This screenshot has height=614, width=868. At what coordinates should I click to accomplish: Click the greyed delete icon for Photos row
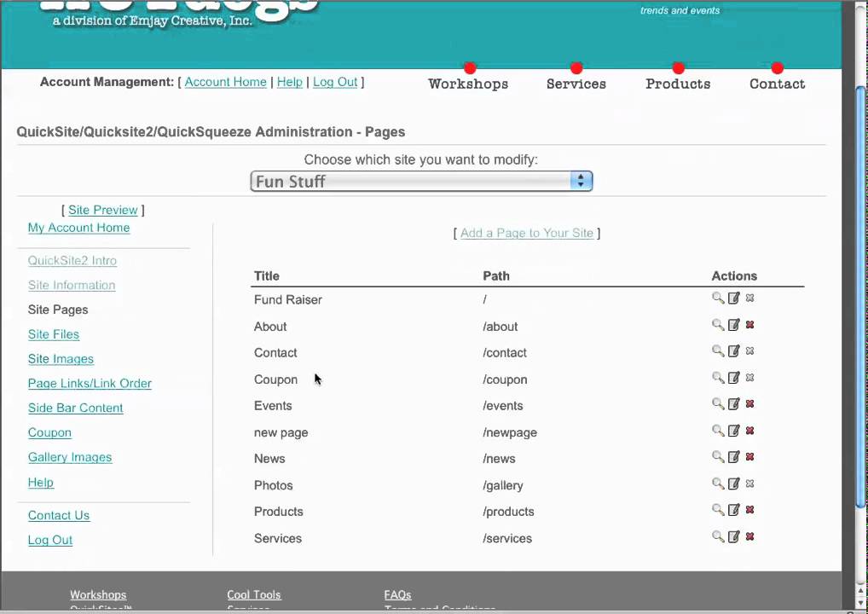750,484
